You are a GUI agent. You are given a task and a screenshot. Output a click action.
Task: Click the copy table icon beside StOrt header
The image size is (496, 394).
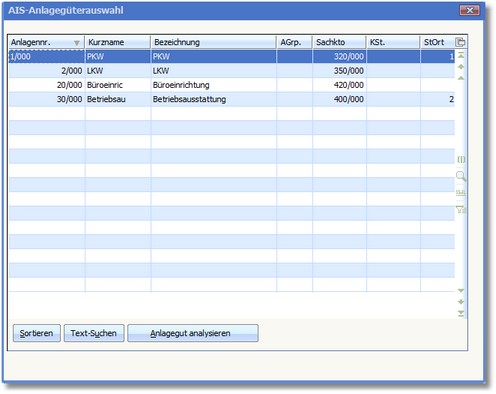coord(460,42)
